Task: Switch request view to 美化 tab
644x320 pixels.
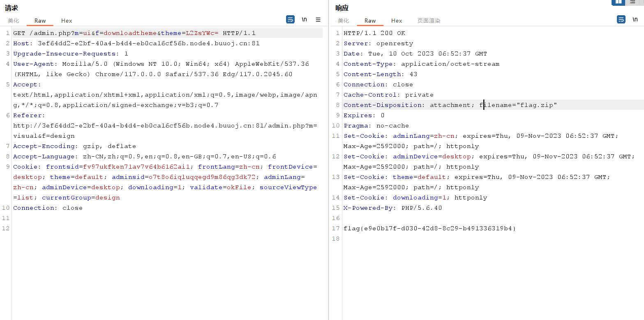Action: [13, 21]
